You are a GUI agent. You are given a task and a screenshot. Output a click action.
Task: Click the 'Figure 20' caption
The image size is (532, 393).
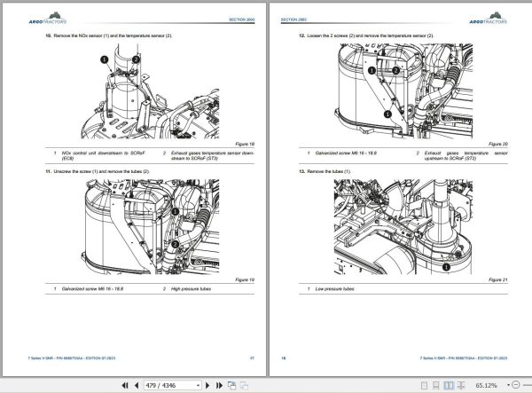pyautogui.click(x=498, y=144)
